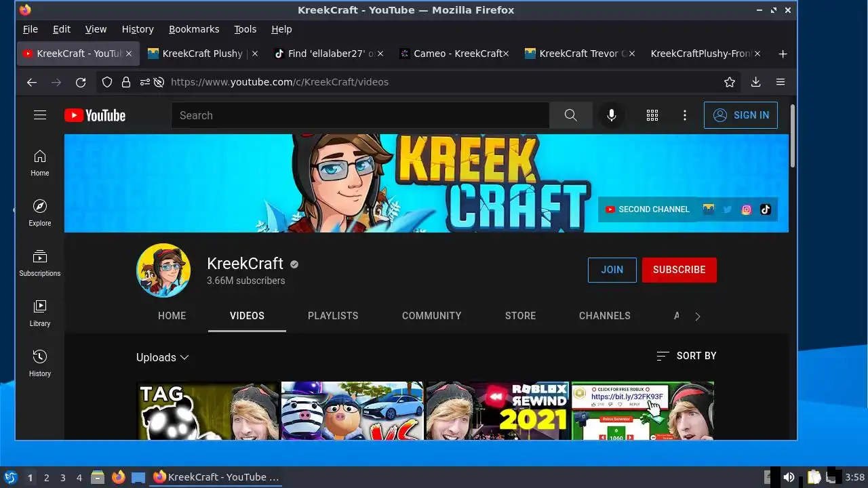This screenshot has height=488, width=868.
Task: Open the Help menu
Action: [281, 29]
